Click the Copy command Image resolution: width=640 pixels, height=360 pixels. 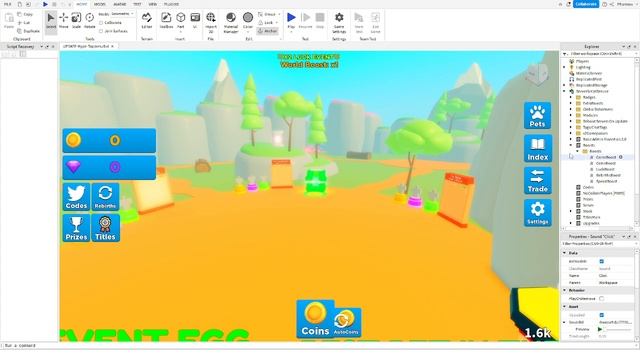(25, 14)
